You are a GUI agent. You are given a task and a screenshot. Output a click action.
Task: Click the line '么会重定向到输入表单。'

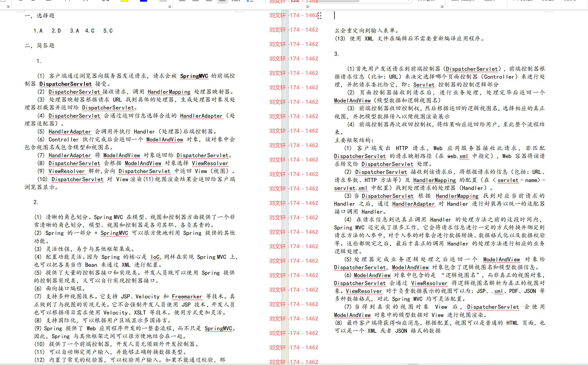click(x=367, y=31)
